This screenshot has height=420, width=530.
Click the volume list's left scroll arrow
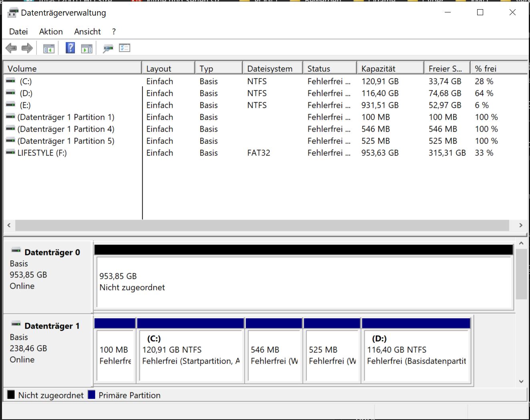(9, 225)
